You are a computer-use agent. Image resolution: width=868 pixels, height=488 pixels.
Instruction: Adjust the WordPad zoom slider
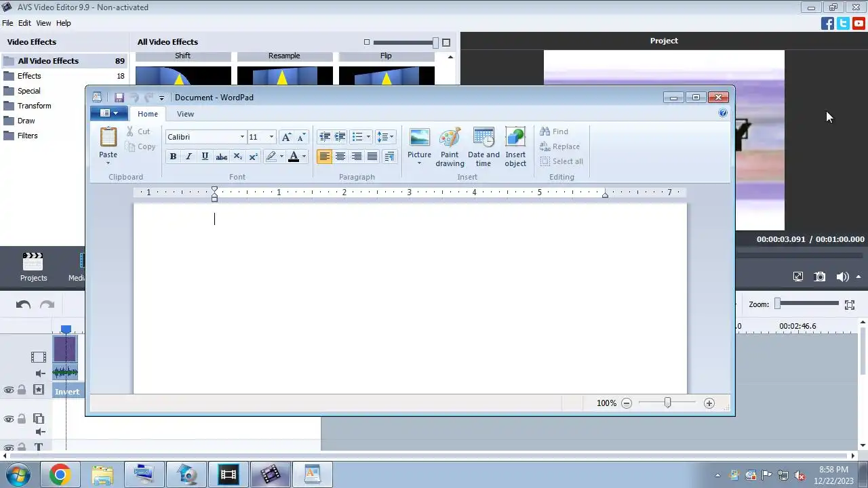point(667,403)
